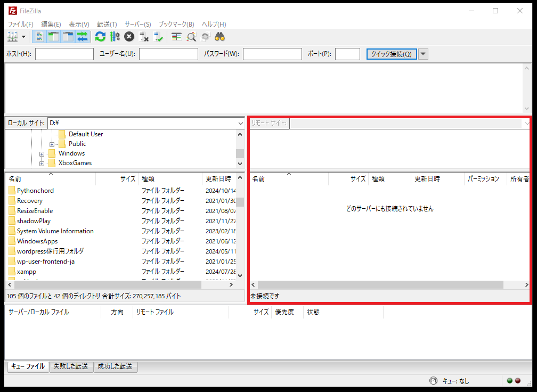Toggle the transfer queue display
This screenshot has width=537, height=392.
coord(82,37)
